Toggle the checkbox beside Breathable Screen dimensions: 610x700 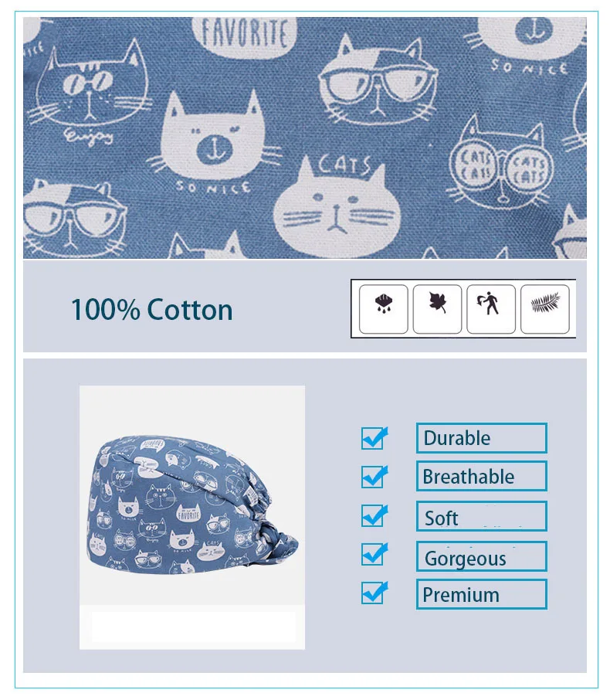[374, 477]
